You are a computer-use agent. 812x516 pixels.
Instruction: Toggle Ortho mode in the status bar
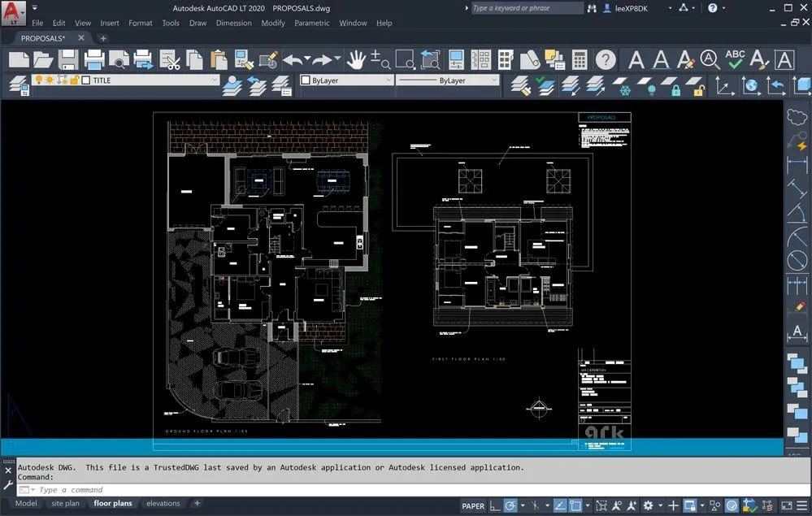(494, 505)
